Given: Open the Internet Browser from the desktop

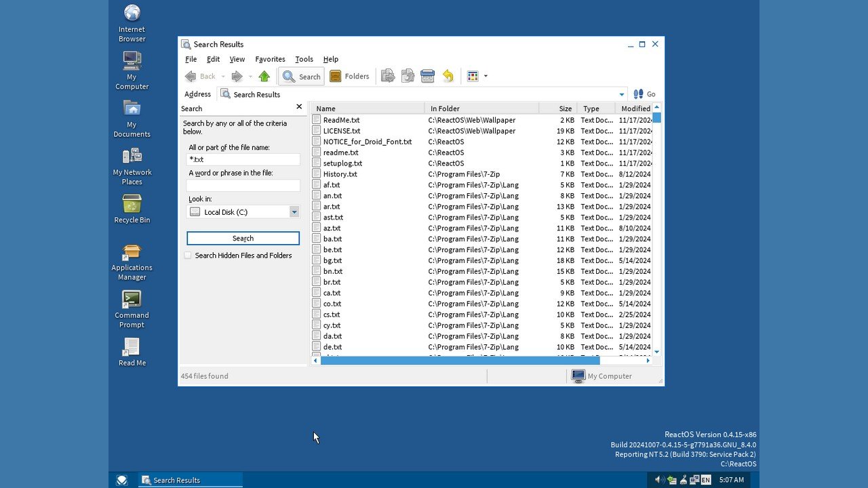Looking at the screenshot, I should [x=131, y=20].
